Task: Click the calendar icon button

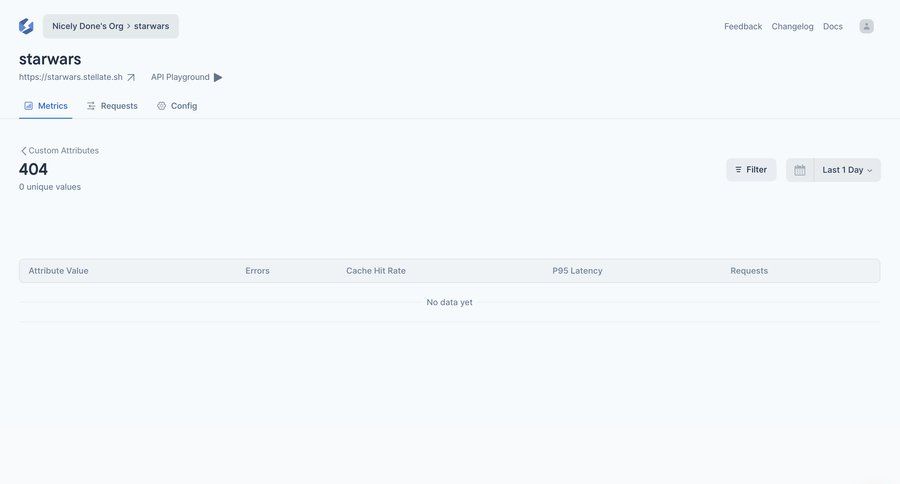Action: pos(800,170)
